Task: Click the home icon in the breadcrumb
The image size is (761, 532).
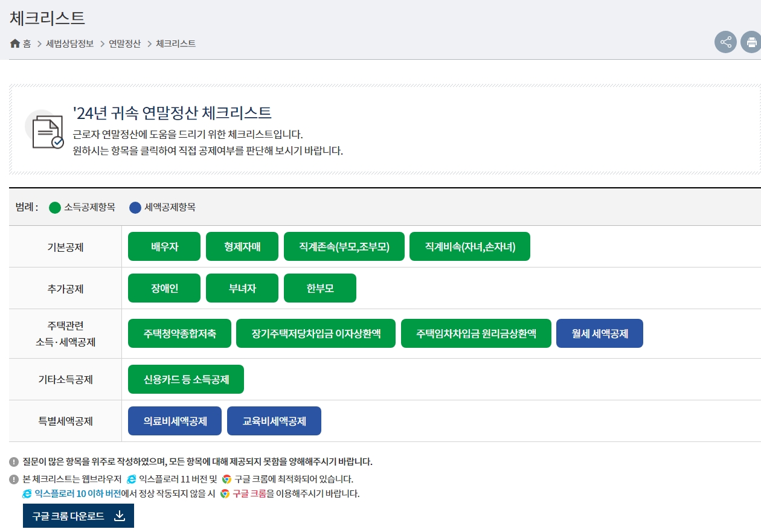Action: click(x=14, y=43)
